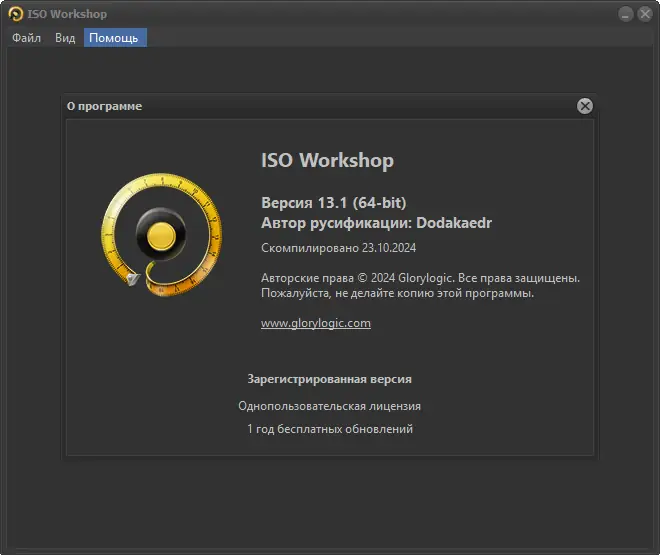Open the www.glorylogic.com link
Image resolution: width=660 pixels, height=555 pixels.
[316, 323]
